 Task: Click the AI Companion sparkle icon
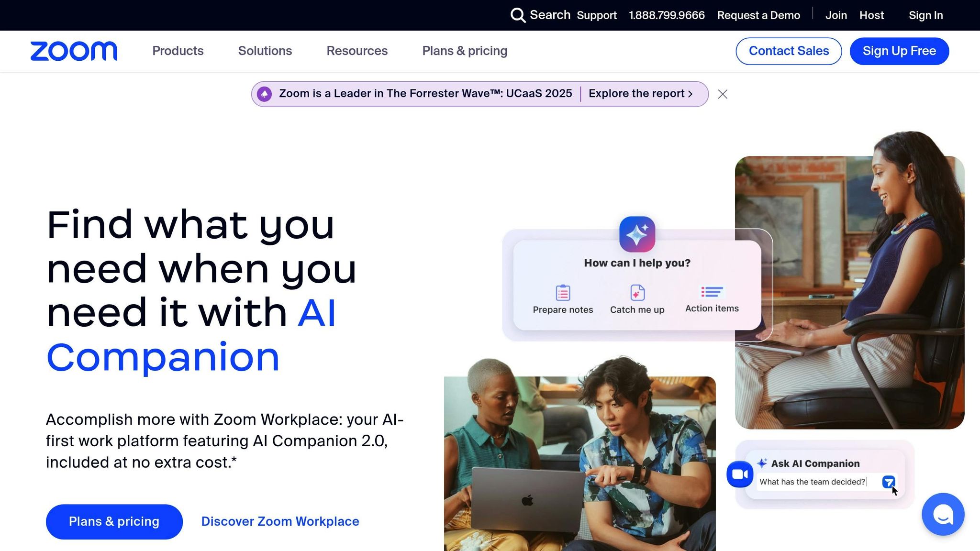pos(637,234)
